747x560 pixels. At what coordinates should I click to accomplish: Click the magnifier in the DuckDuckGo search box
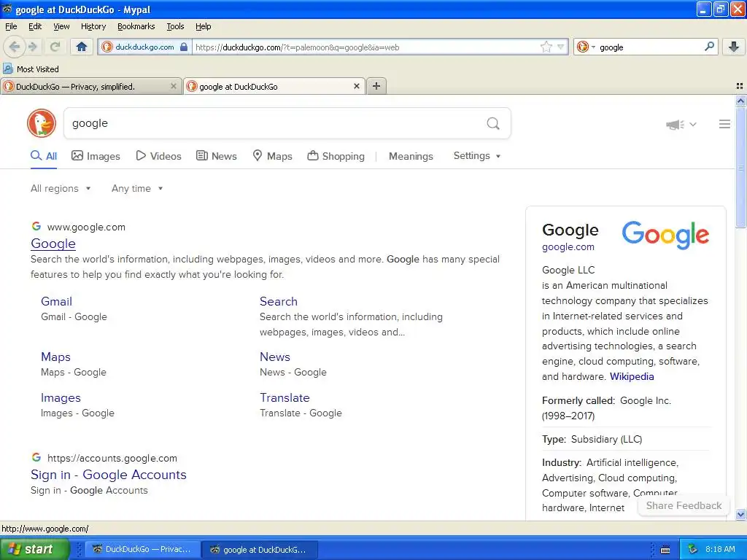pos(493,123)
